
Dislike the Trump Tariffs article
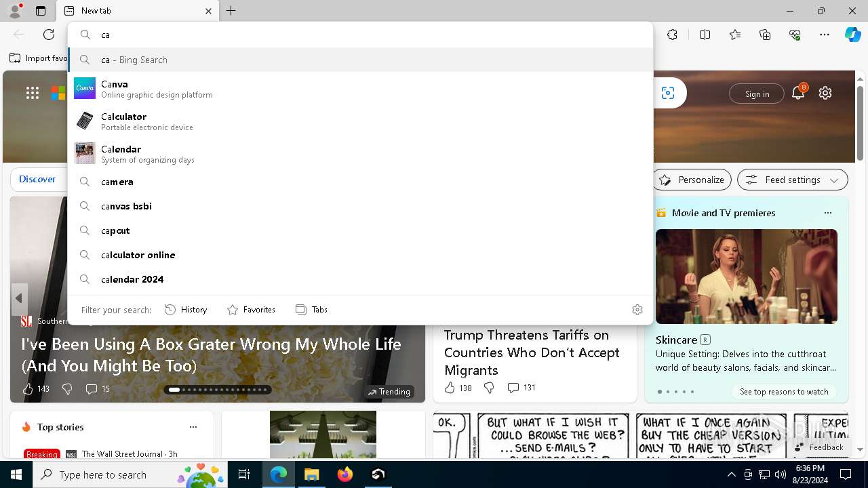(489, 388)
